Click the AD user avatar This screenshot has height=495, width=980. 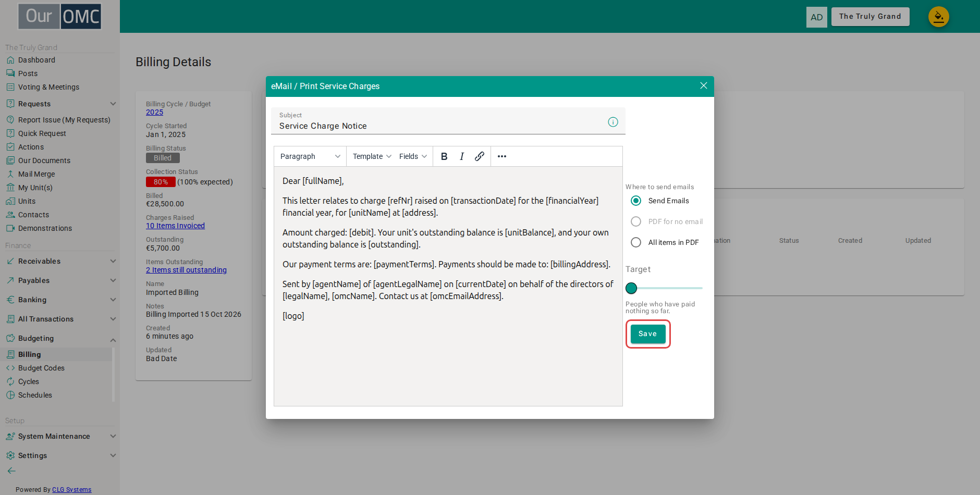click(x=816, y=17)
